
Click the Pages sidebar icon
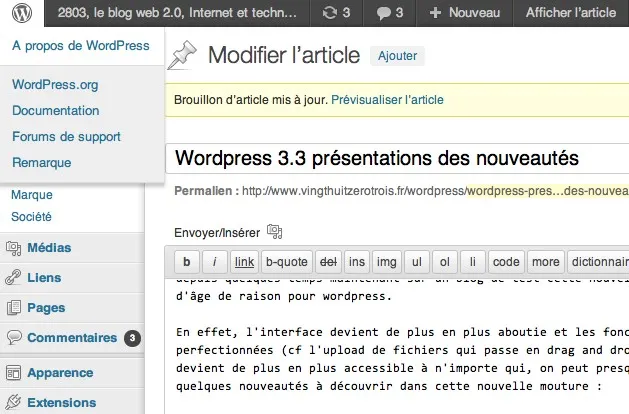14,308
